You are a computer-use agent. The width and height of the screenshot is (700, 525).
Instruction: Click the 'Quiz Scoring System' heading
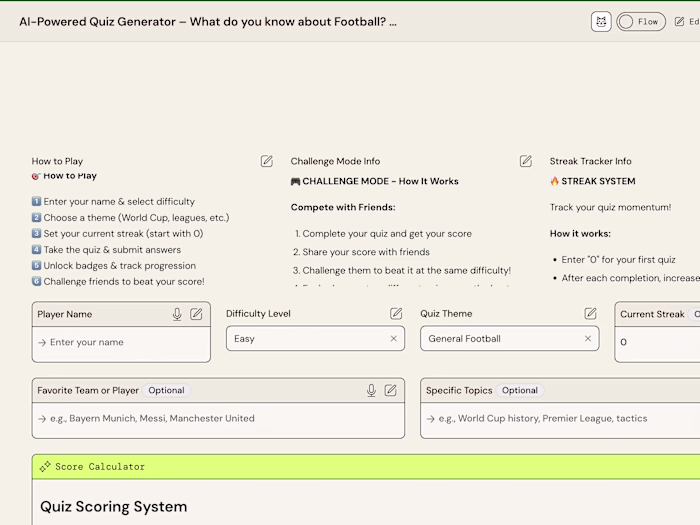pos(113,507)
